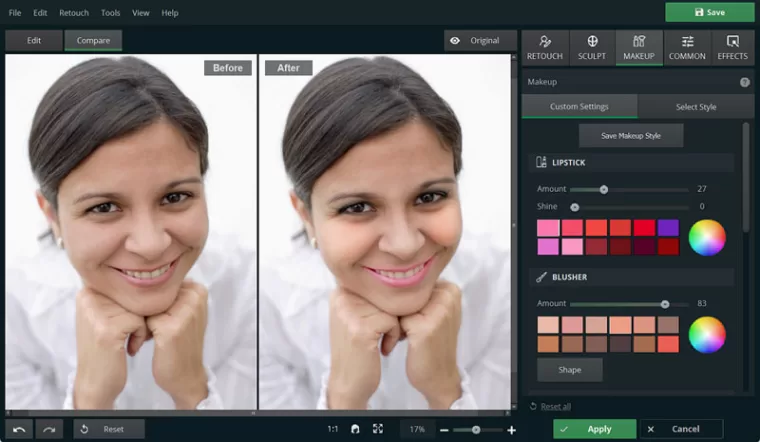Viewport: 760px width, 442px height.
Task: Switch to Edit view mode
Action: click(x=34, y=41)
